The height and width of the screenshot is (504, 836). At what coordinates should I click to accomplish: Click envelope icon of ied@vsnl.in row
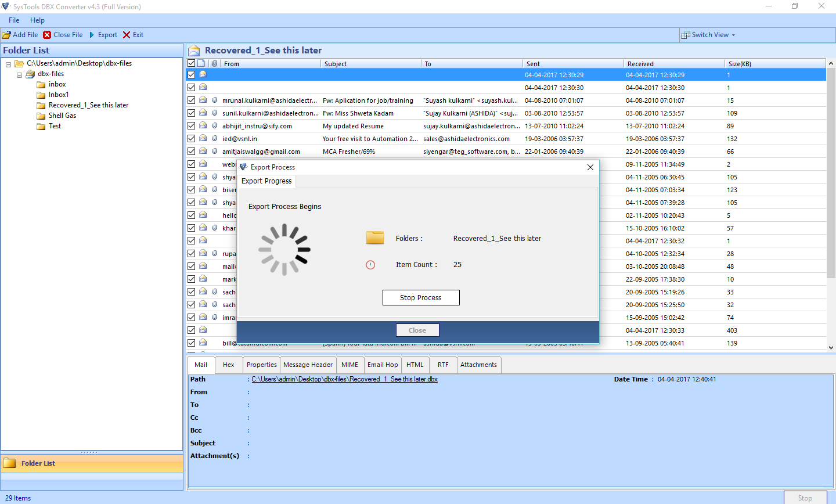pos(203,138)
